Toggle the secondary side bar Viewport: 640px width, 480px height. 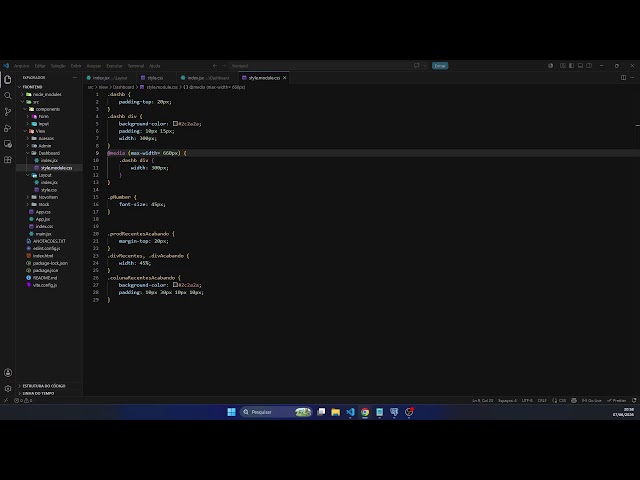click(x=589, y=66)
